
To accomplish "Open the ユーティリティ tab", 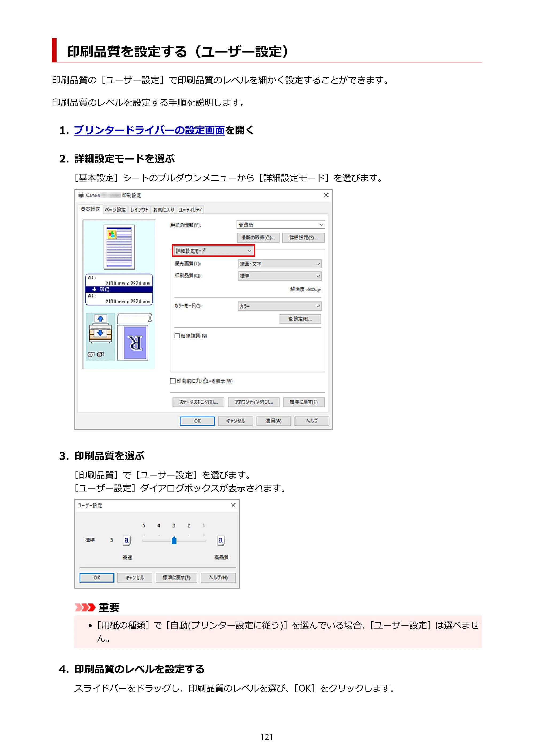I will coord(190,210).
